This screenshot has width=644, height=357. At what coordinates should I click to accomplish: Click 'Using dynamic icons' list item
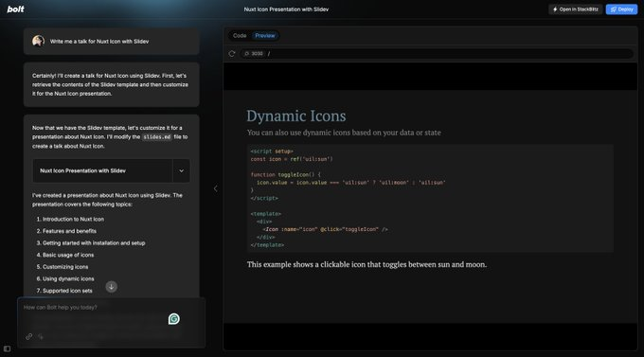68,278
